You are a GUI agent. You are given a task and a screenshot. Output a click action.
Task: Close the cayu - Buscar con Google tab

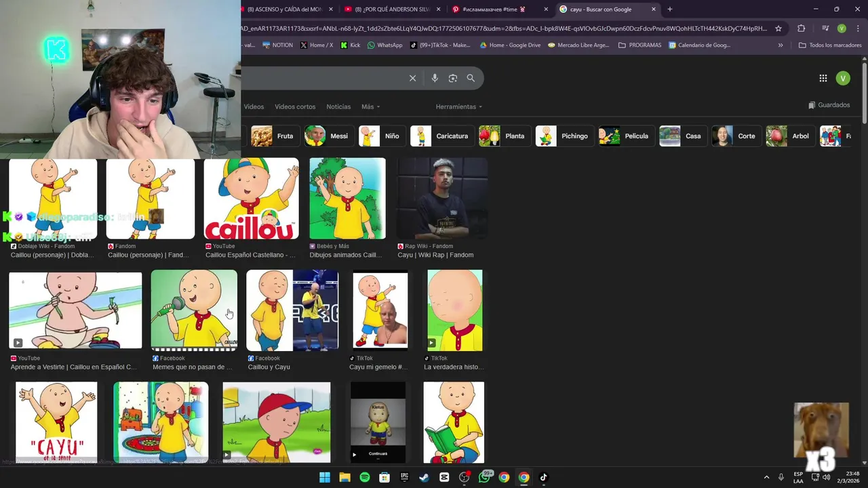(x=654, y=9)
